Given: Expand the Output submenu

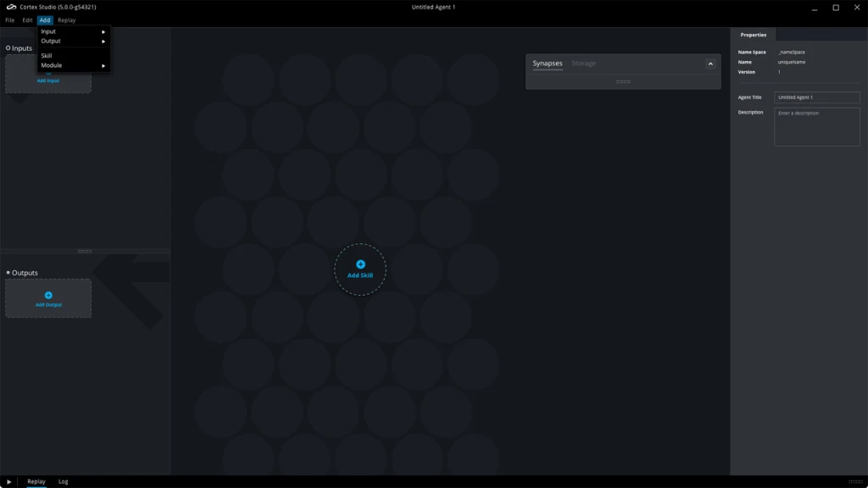Looking at the screenshot, I should (x=74, y=41).
